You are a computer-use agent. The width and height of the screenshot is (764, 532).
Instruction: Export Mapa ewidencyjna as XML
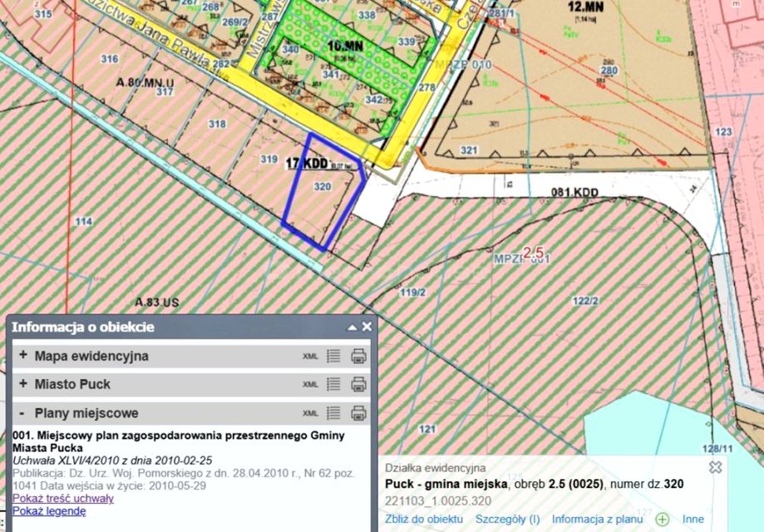(x=310, y=357)
